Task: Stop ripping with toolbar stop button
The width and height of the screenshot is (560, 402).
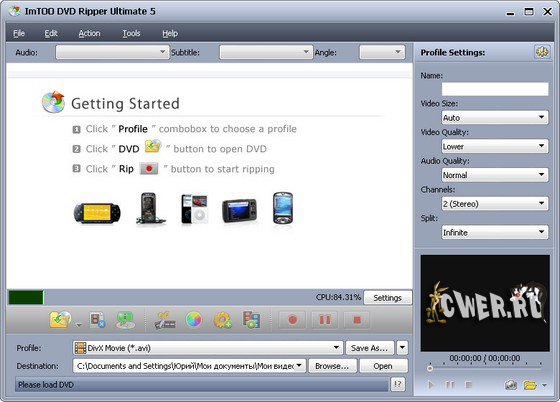Action: pyautogui.click(x=357, y=320)
